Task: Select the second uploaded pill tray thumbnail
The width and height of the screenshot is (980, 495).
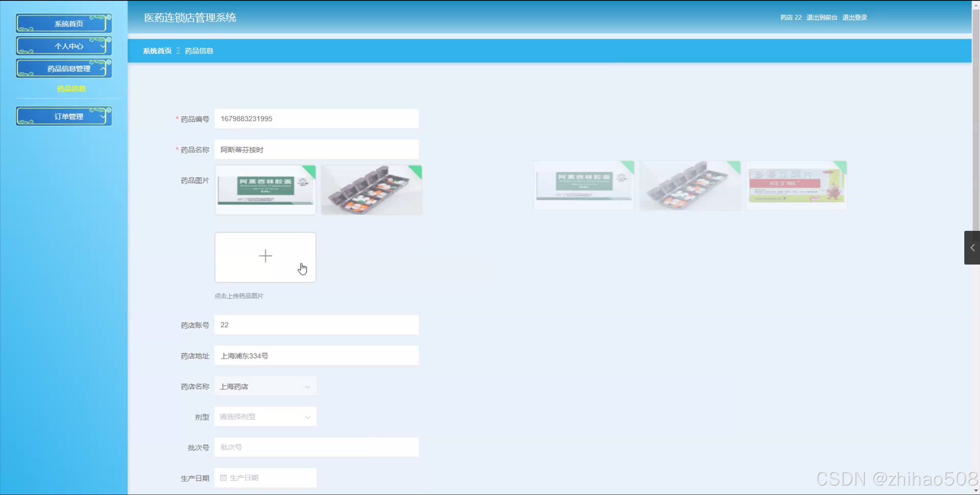Action: click(371, 190)
